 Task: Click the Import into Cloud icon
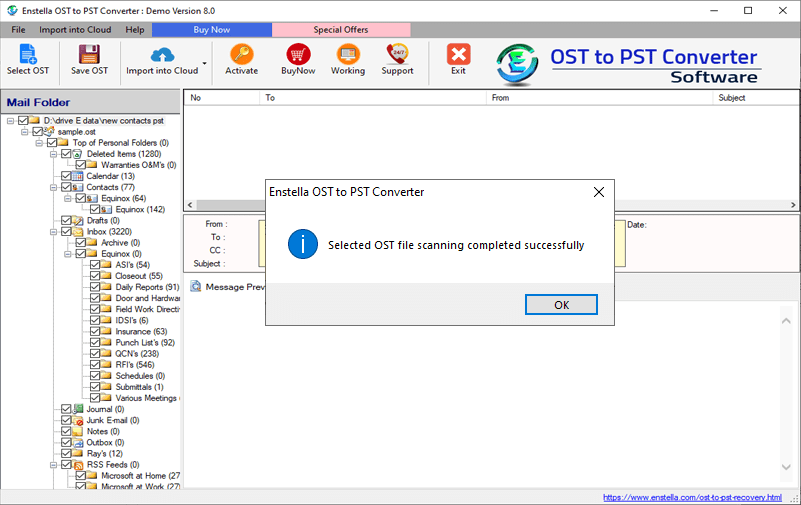(x=161, y=54)
